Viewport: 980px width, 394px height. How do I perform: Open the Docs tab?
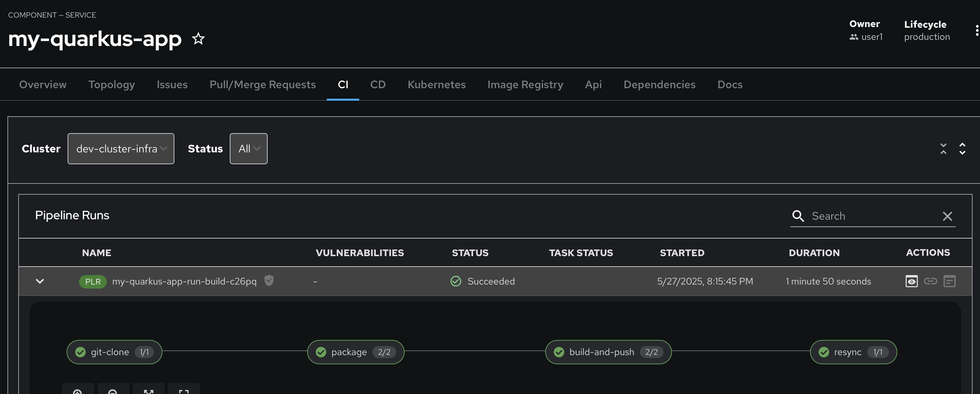click(730, 84)
